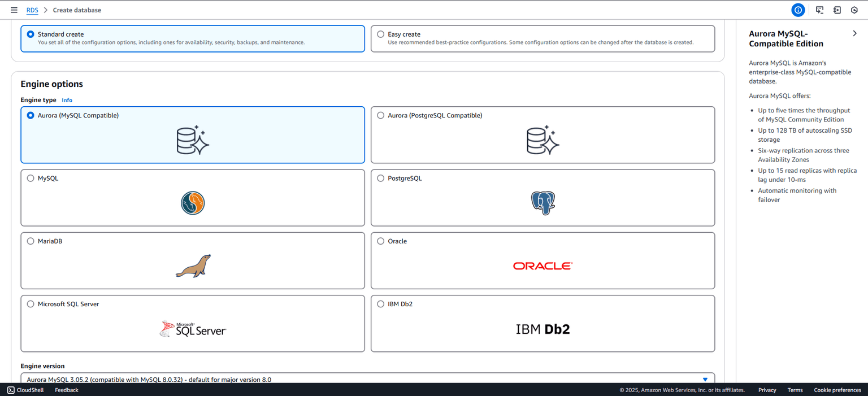
Task: Open the Info link beside Engine type
Action: pos(67,100)
